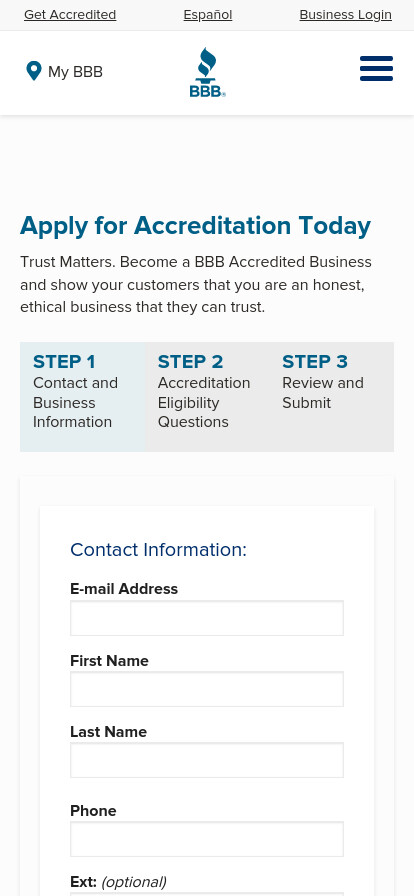This screenshot has height=896, width=414.
Task: Select Step 2 Accreditation Eligibility Questions
Action: click(207, 397)
